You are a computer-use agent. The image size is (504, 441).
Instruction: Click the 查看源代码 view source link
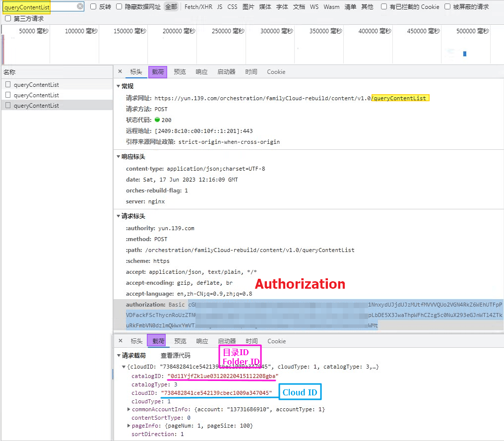[x=175, y=356]
